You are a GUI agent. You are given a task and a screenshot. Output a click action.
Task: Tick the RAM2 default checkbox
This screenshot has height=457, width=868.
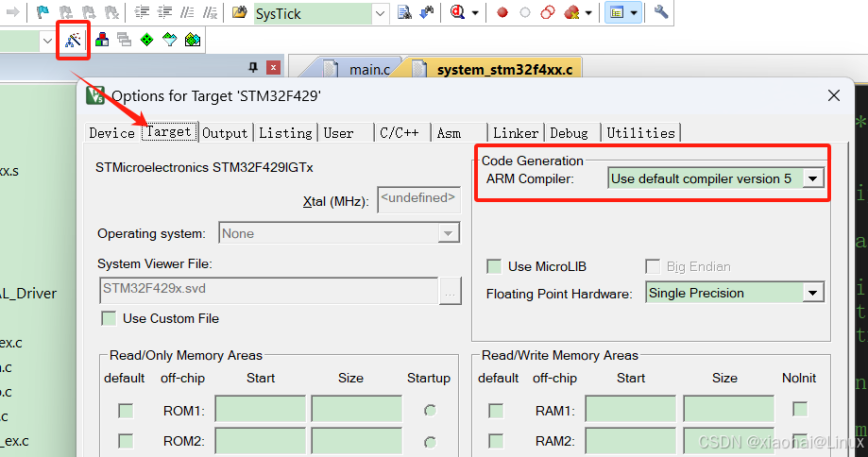[x=496, y=441]
